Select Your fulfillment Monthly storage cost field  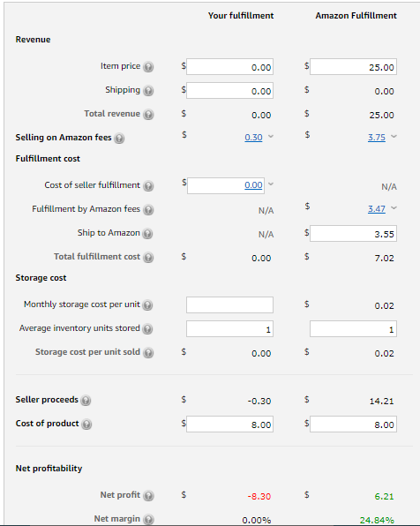click(229, 305)
